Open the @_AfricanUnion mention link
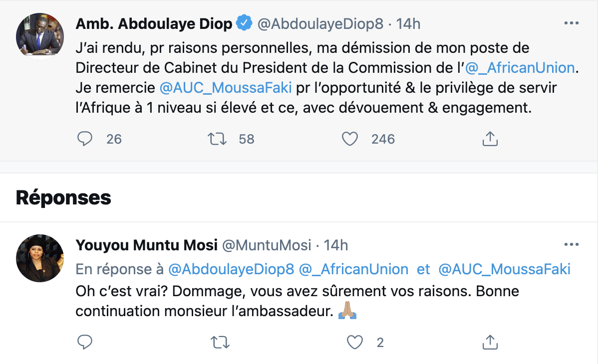601x364 pixels. (521, 67)
